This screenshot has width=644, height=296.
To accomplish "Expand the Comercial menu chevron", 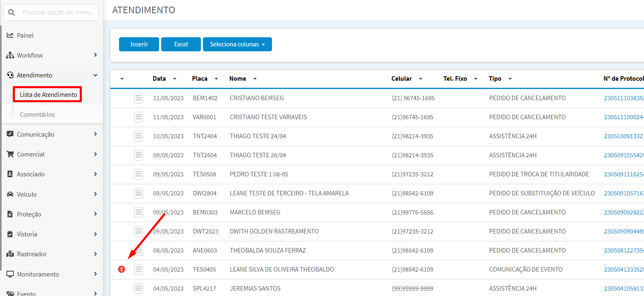I will [95, 154].
